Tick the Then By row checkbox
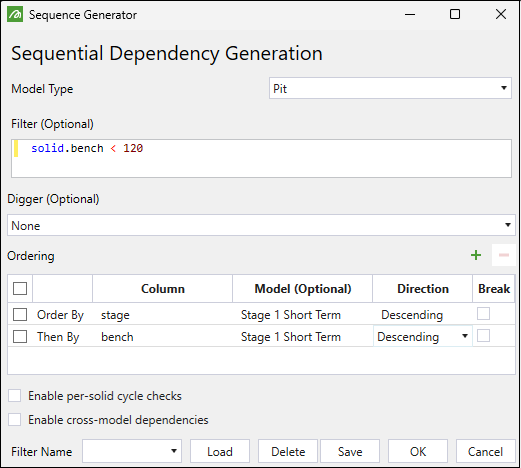The image size is (521, 468). pyautogui.click(x=20, y=336)
